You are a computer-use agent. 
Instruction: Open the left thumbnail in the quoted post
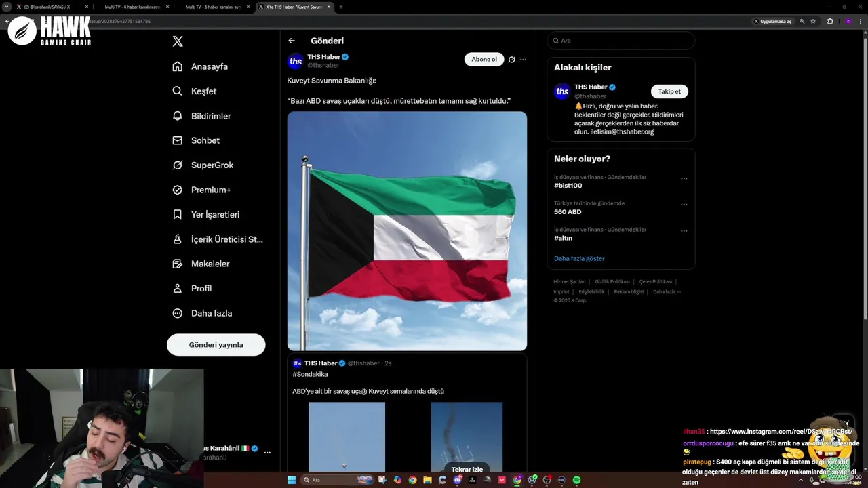[x=347, y=436]
